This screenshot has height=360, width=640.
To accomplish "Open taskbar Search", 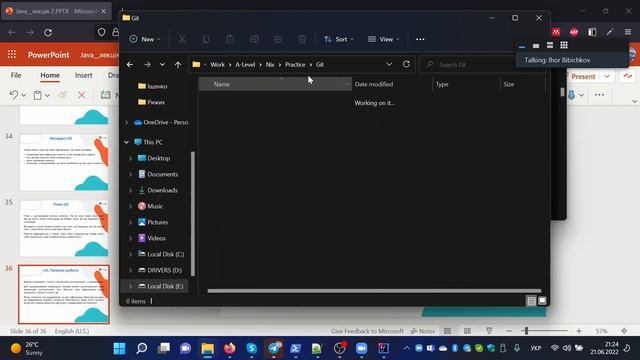I will click(x=142, y=348).
